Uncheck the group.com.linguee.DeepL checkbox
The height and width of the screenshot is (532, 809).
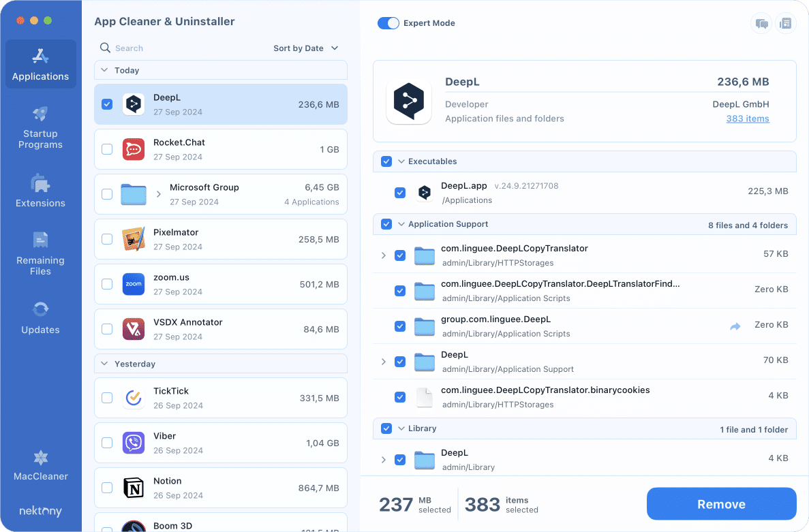(400, 326)
